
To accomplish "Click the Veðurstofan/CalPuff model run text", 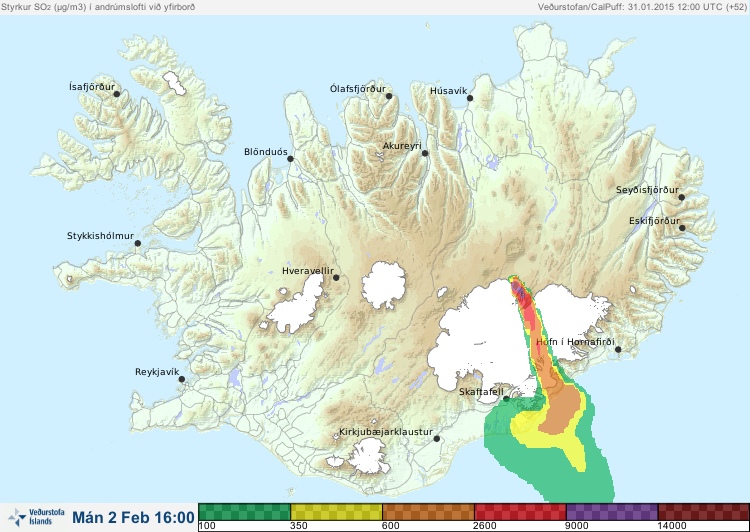I will coord(642,7).
